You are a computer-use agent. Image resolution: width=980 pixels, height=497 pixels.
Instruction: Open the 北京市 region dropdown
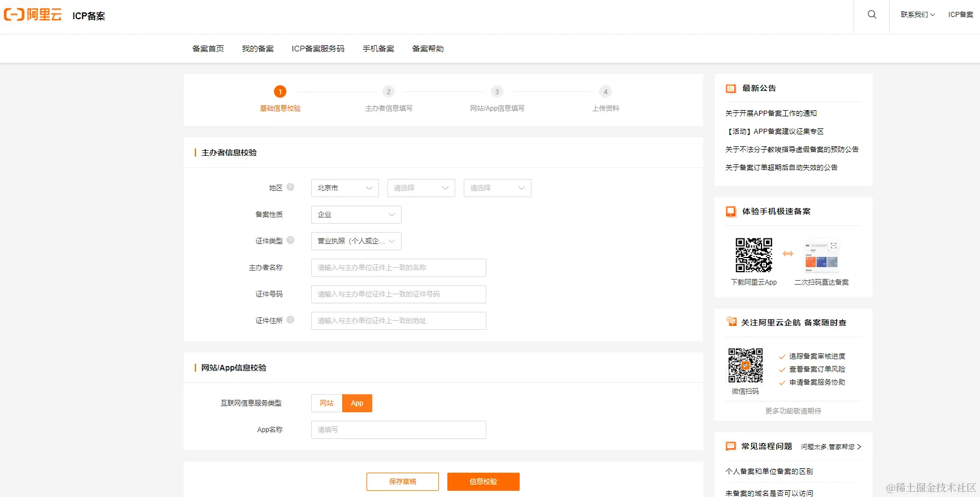coord(345,188)
